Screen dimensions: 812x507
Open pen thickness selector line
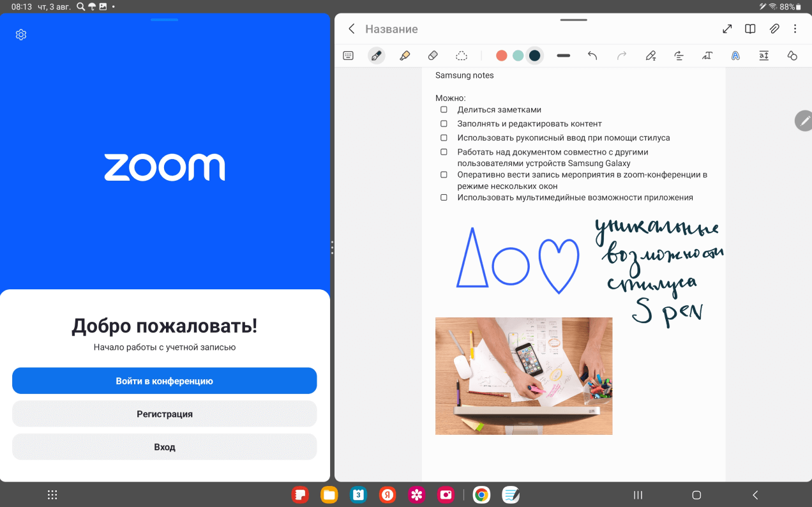(x=563, y=56)
